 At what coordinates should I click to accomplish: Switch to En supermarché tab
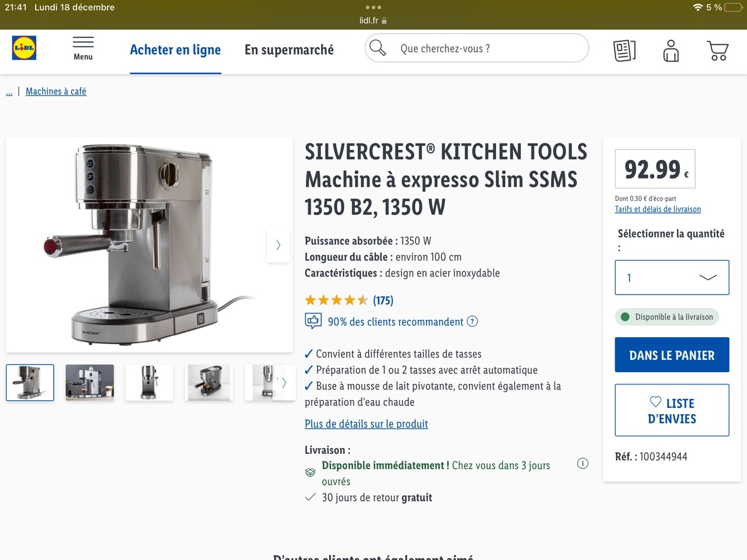[289, 50]
